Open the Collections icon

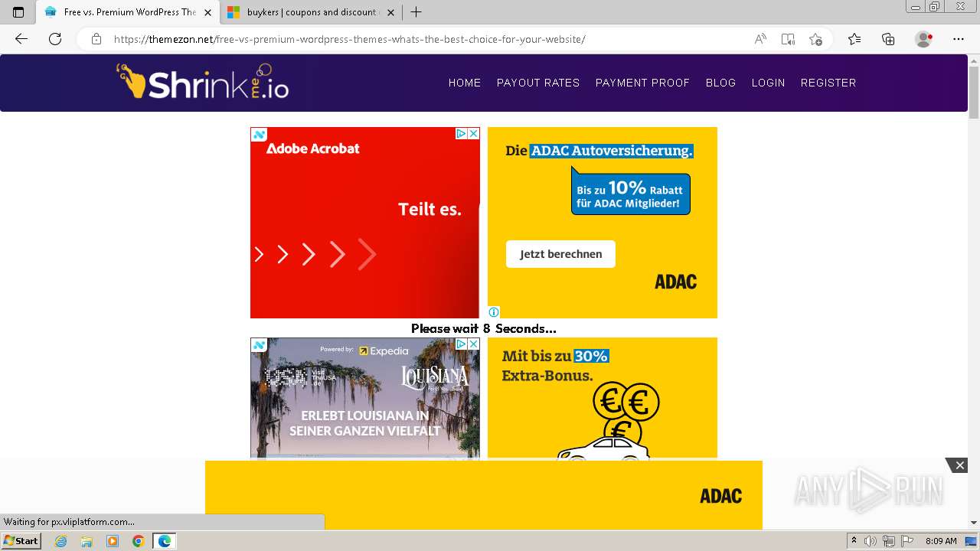click(888, 39)
